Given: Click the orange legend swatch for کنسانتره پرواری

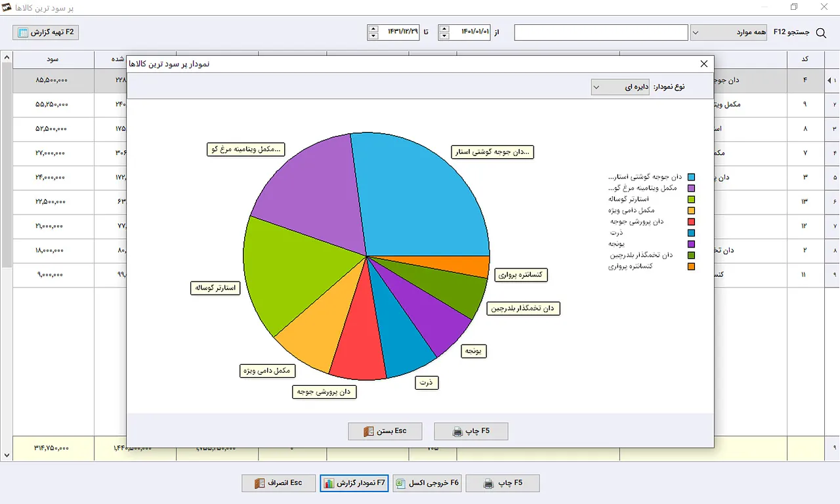Looking at the screenshot, I should point(691,266).
